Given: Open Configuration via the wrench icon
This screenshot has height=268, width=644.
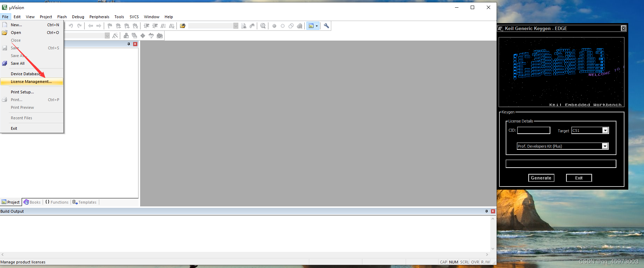Looking at the screenshot, I should [326, 26].
